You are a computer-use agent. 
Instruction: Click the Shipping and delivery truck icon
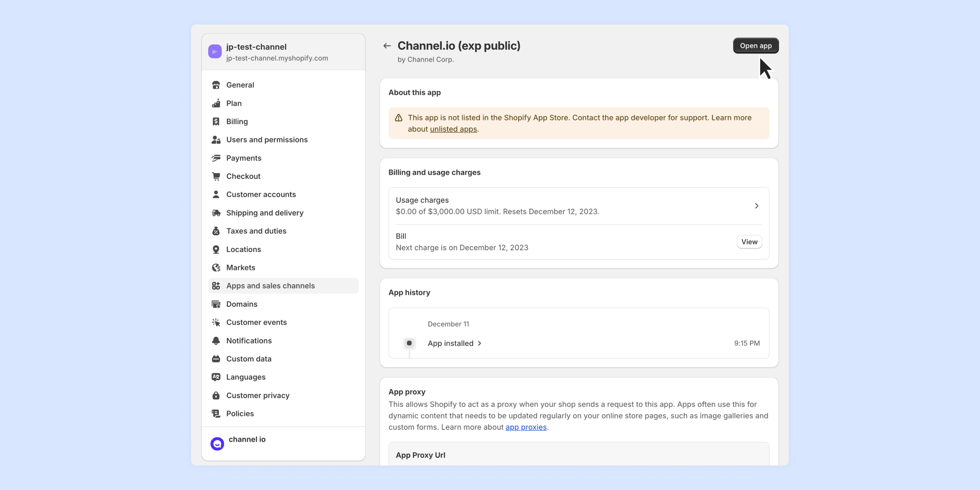[216, 213]
